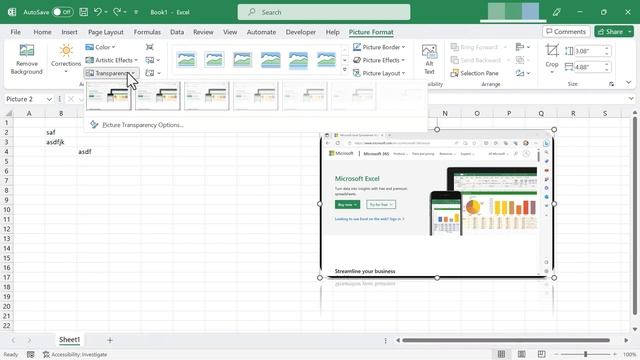The width and height of the screenshot is (640, 360).
Task: Click the macro recording icon in status bar
Action: (31, 355)
